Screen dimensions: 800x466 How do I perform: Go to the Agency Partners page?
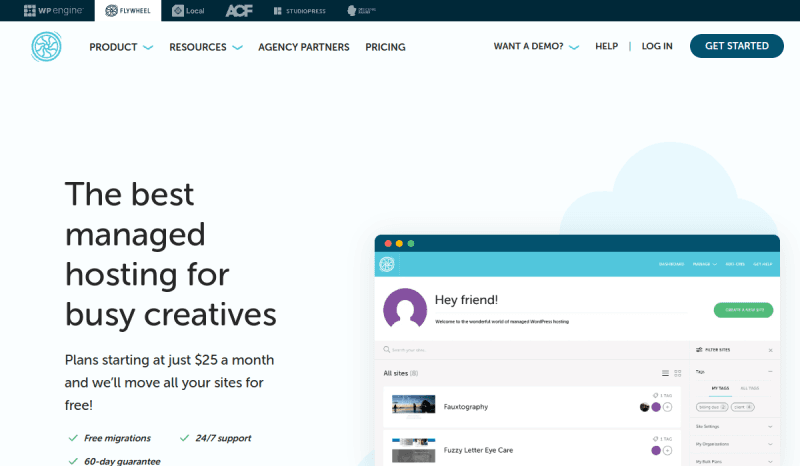click(303, 47)
